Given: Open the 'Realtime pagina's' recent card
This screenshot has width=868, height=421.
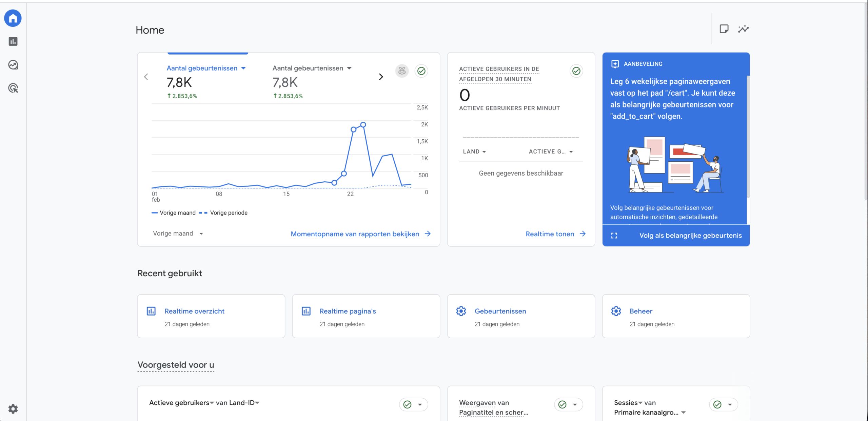Looking at the screenshot, I should pyautogui.click(x=348, y=311).
